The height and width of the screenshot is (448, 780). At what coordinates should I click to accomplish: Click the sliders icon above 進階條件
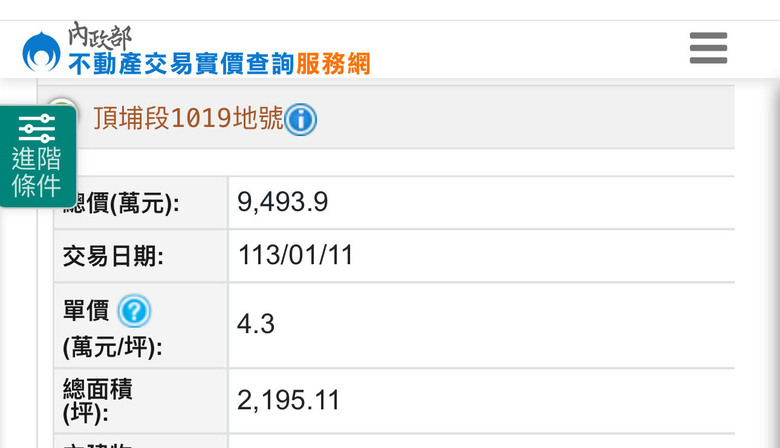37,128
